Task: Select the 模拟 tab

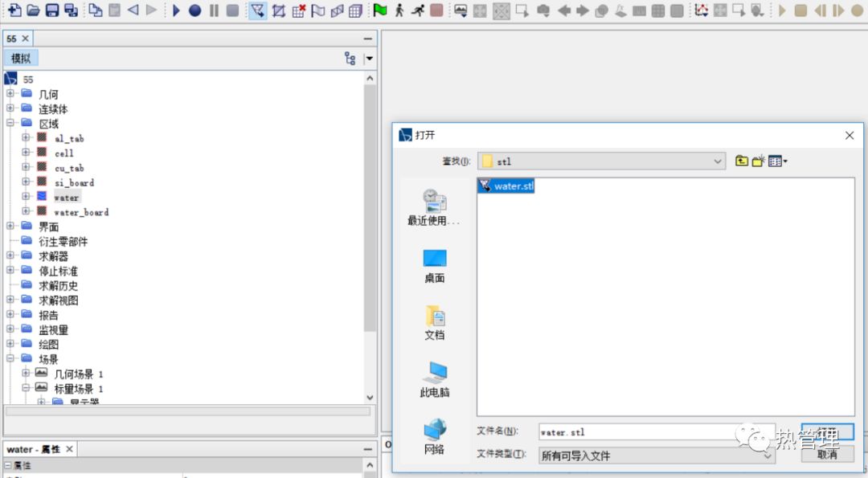Action: (21, 58)
